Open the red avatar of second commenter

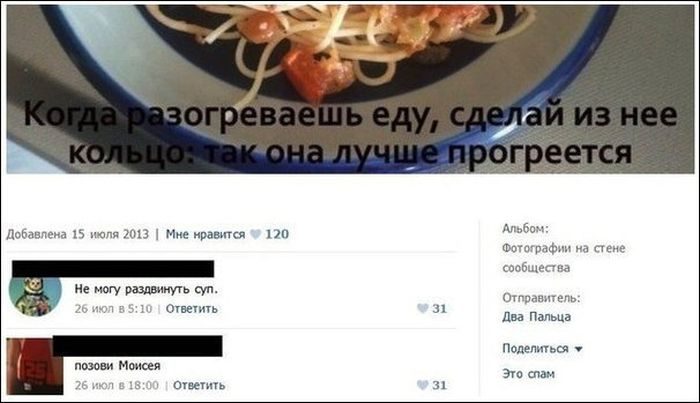coord(35,366)
